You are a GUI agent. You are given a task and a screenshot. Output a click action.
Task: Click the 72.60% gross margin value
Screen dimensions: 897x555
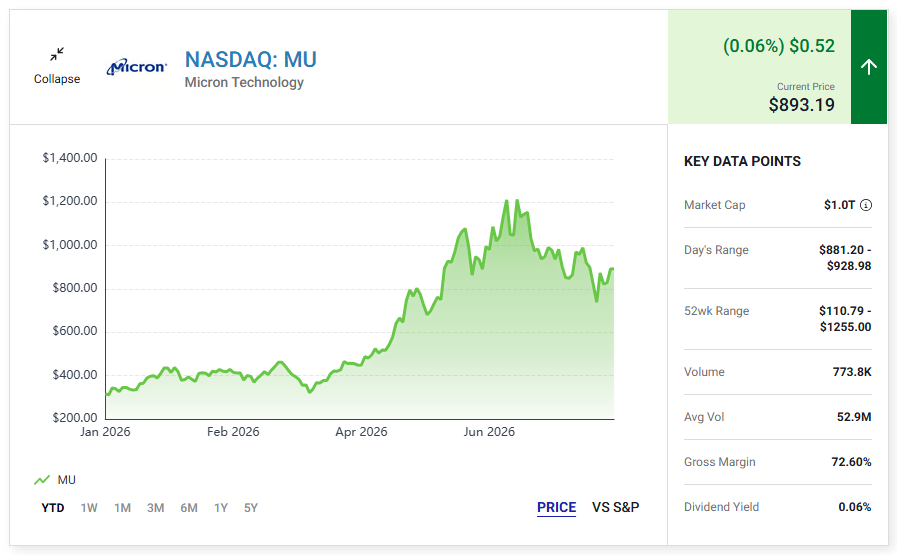[x=851, y=462]
